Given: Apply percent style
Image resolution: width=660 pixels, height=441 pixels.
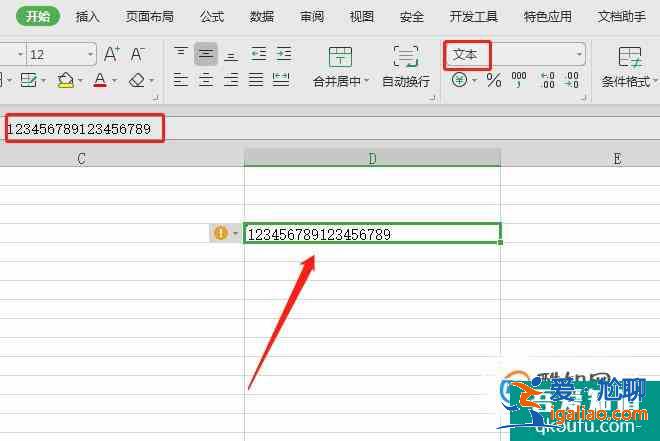Looking at the screenshot, I should click(x=494, y=80).
